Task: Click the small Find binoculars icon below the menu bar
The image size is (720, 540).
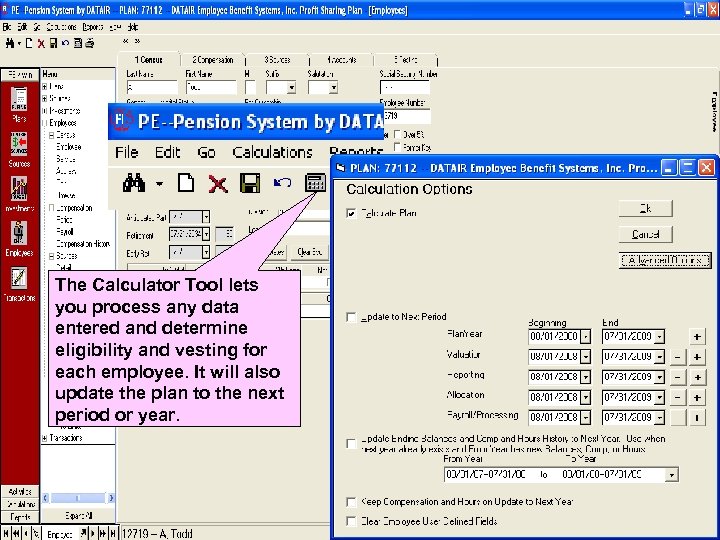Action: click(x=10, y=43)
